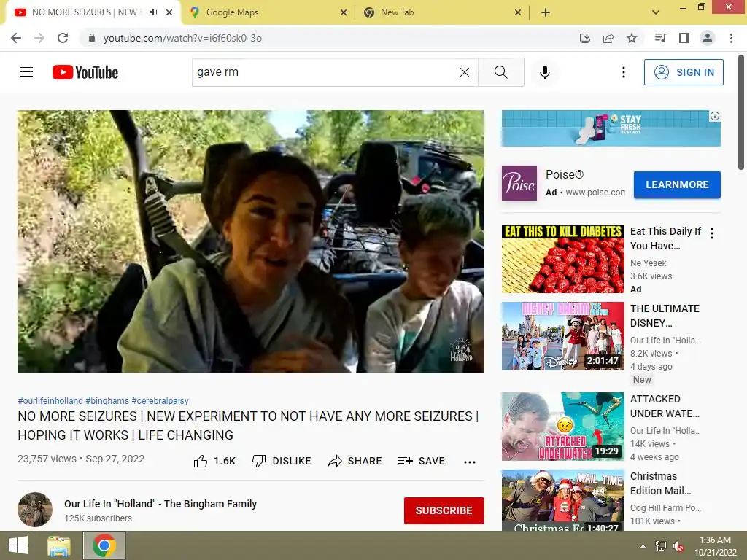The height and width of the screenshot is (560, 747).
Task: Subscribe to the Bingham Family channel
Action: click(x=444, y=510)
